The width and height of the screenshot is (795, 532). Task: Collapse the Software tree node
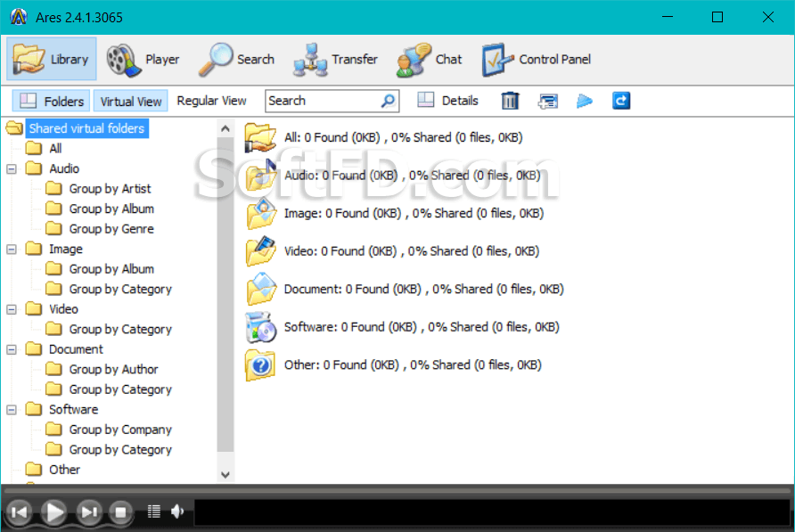[12, 410]
